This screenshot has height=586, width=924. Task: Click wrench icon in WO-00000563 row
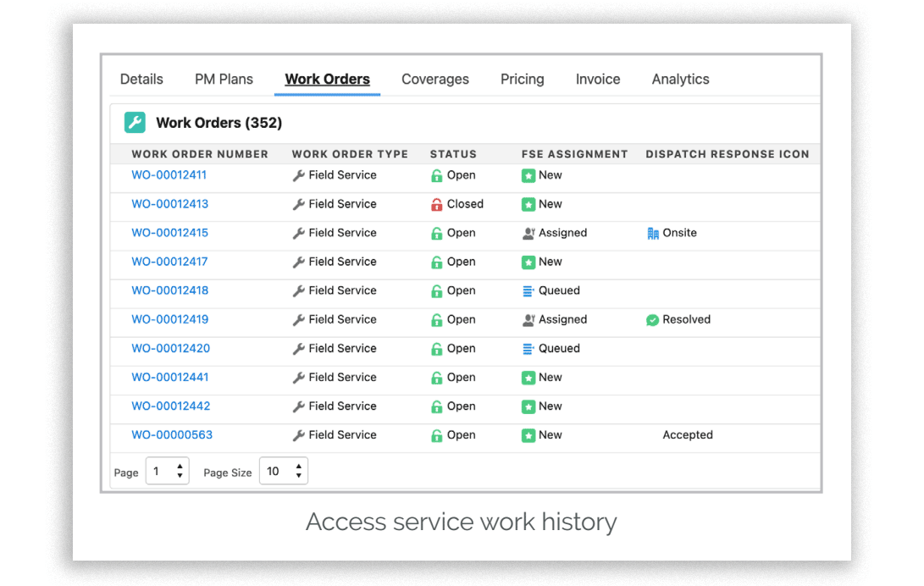click(299, 435)
